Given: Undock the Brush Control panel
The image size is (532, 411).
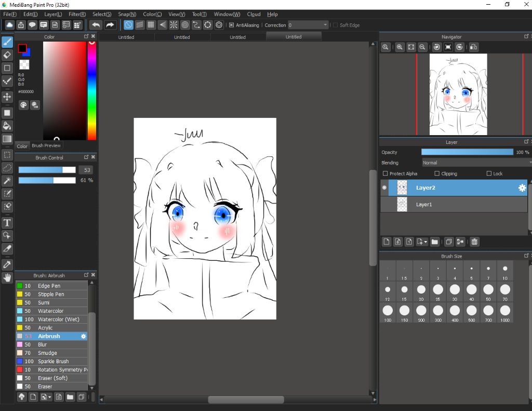Looking at the screenshot, I should [x=86, y=157].
